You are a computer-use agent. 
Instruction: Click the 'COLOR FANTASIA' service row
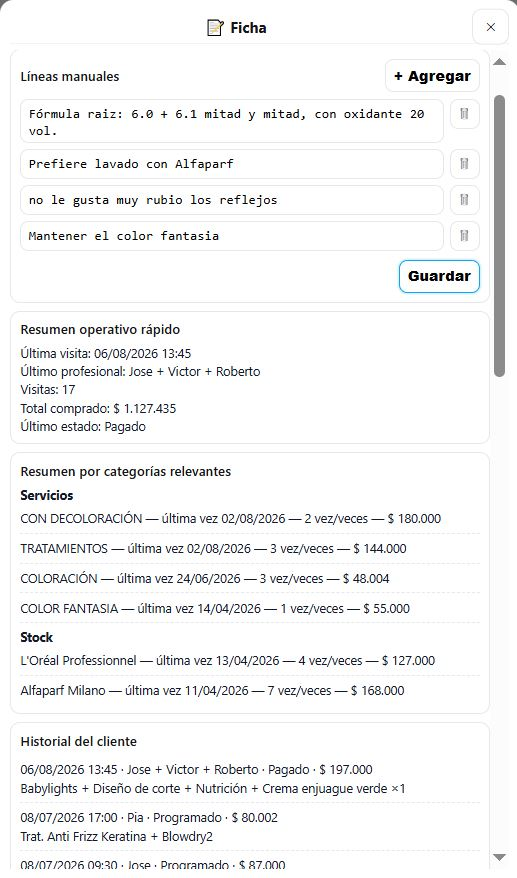click(250, 609)
